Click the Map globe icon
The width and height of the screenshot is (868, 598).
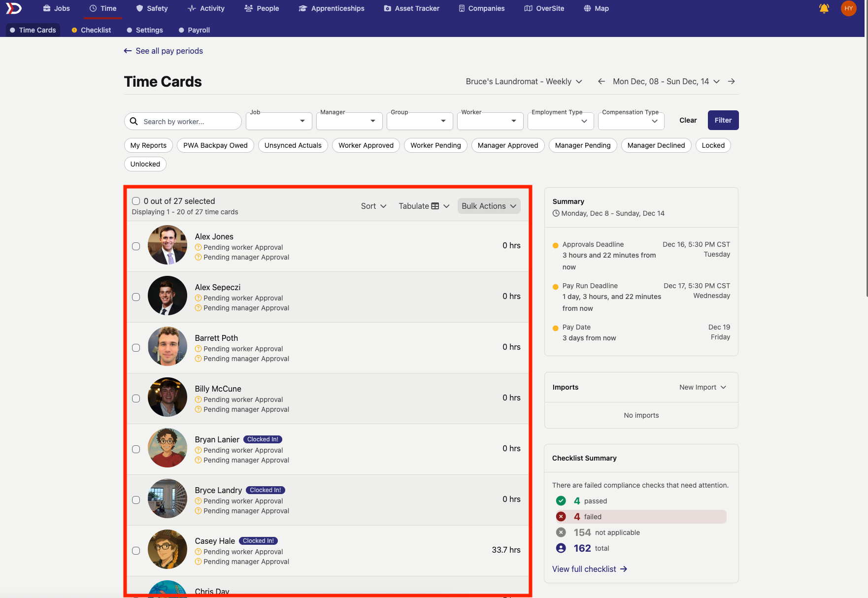[x=587, y=8]
